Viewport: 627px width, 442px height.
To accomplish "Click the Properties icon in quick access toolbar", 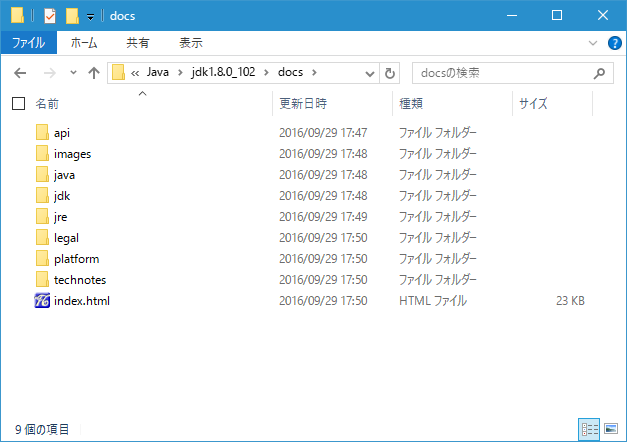I will point(50,16).
